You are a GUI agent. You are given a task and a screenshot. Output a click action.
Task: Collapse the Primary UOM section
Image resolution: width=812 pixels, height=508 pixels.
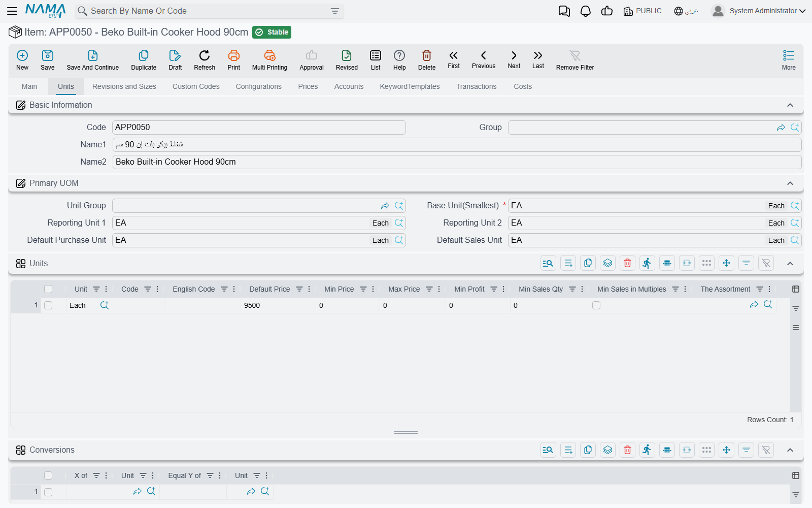tap(790, 183)
